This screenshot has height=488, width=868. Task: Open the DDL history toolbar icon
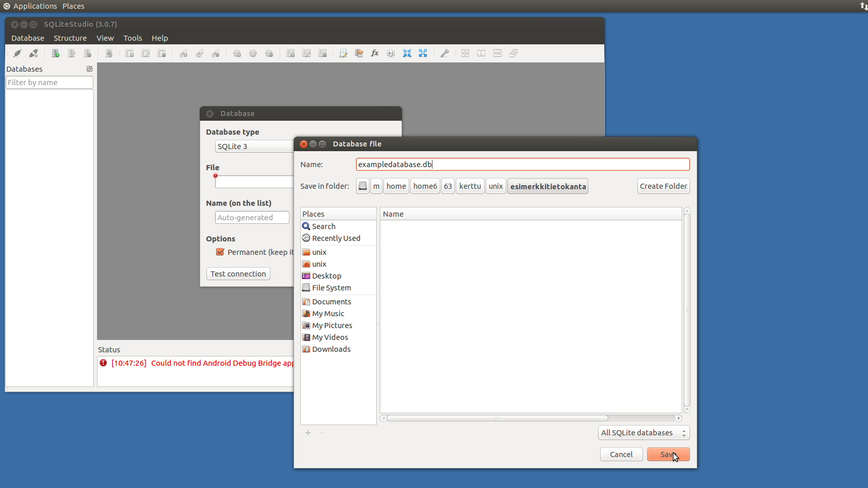click(359, 53)
